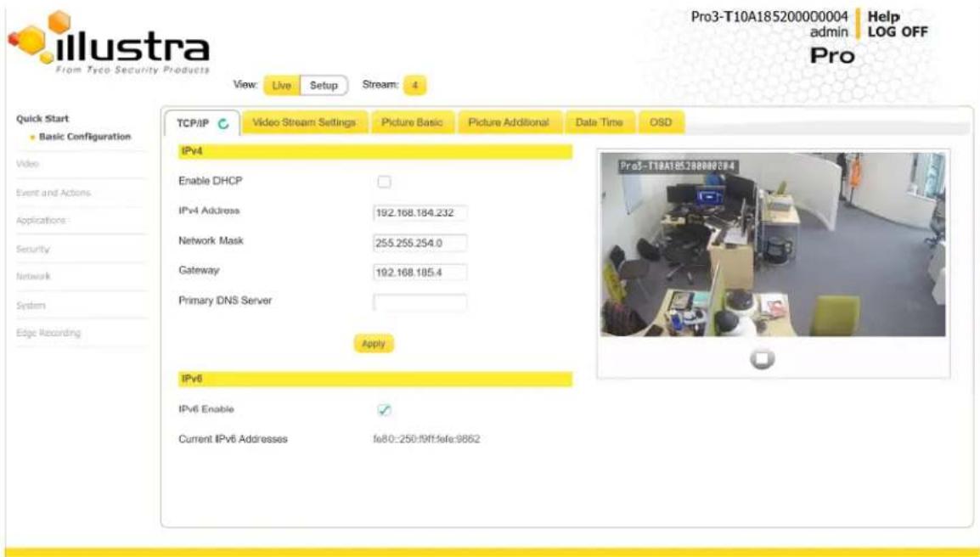Image resolution: width=980 pixels, height=557 pixels.
Task: Expand the Network section
Action: tap(33, 276)
